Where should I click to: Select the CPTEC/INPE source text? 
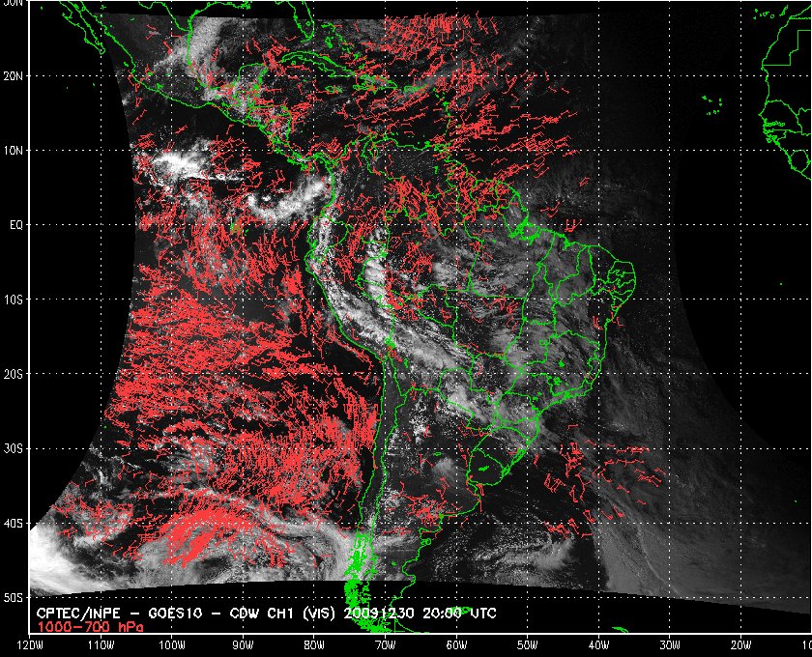pos(78,614)
